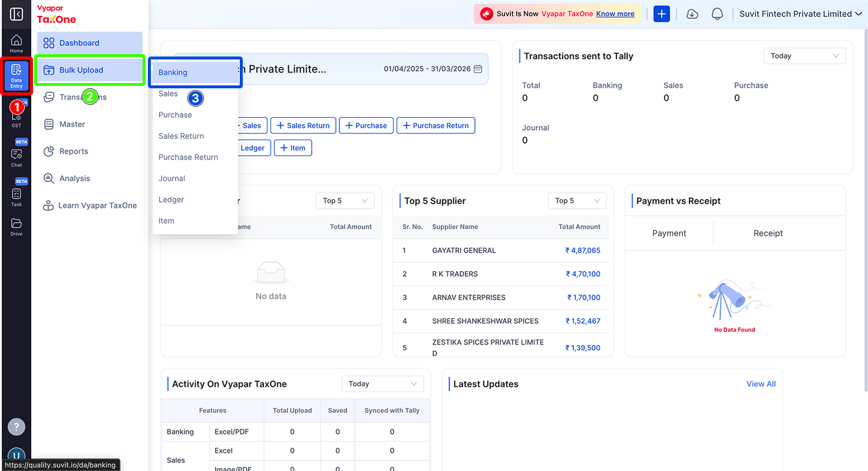Open Bulk Upload menu item
Image resolution: width=868 pixels, height=471 pixels.
(x=90, y=70)
